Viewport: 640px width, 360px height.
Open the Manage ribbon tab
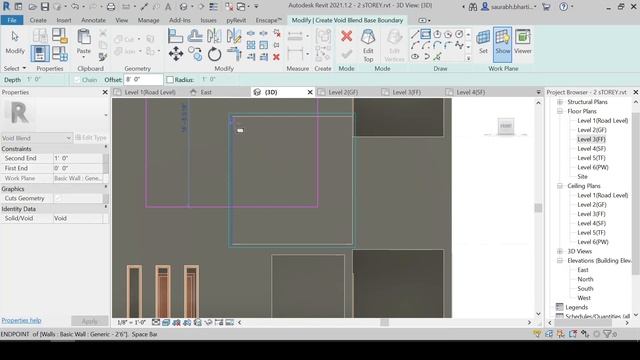(x=148, y=20)
